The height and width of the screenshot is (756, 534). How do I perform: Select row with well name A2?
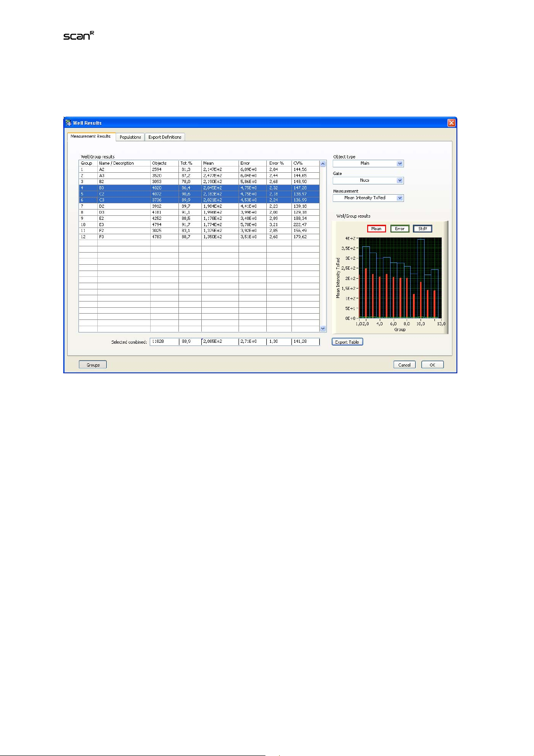tap(199, 170)
